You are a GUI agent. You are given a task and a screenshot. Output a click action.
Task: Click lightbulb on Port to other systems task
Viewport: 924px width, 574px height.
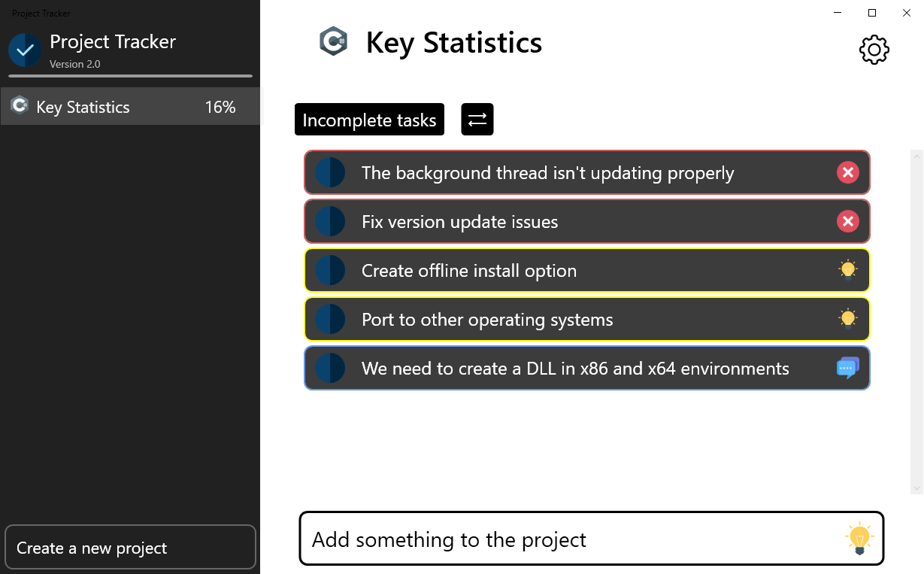[848, 319]
